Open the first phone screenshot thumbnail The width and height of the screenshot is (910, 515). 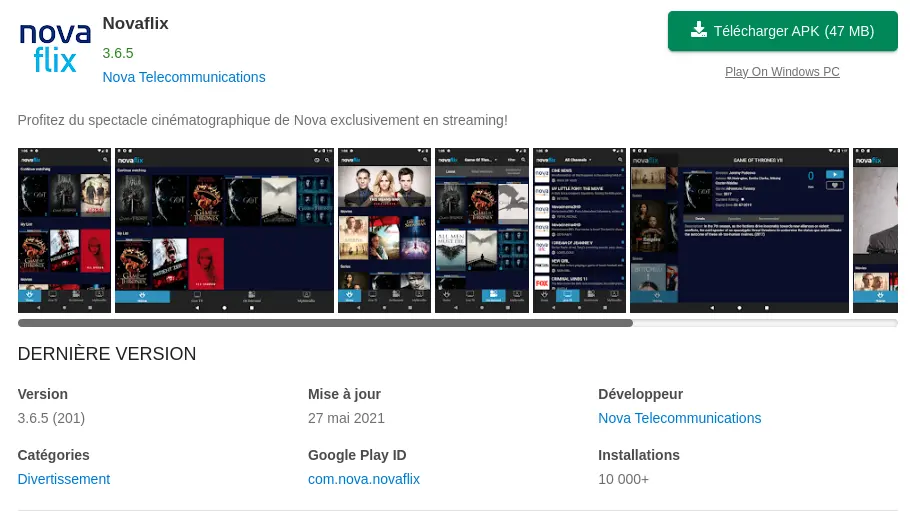[64, 231]
